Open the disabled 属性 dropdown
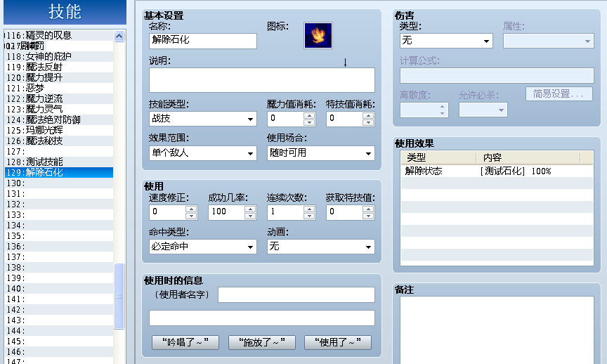The width and height of the screenshot is (607, 364). [549, 41]
